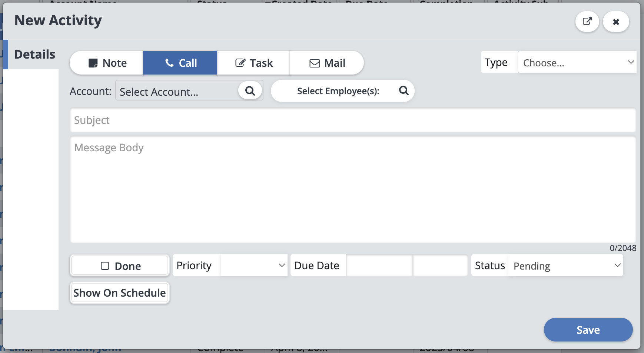The image size is (644, 353).
Task: Switch to the Mail activity tab
Action: click(326, 63)
